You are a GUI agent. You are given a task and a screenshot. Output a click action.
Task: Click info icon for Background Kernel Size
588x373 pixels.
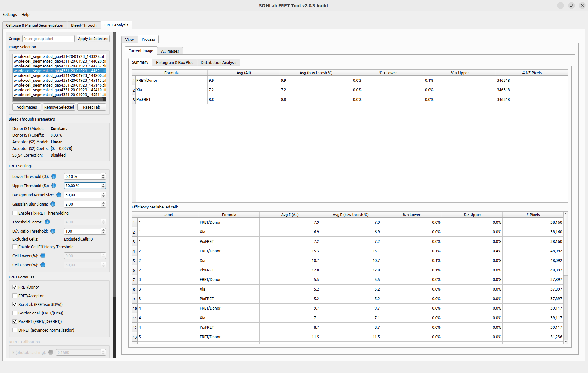59,195
